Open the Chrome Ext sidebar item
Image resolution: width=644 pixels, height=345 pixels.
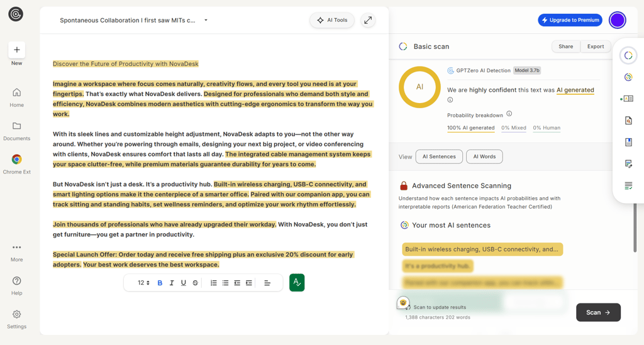[x=16, y=165]
